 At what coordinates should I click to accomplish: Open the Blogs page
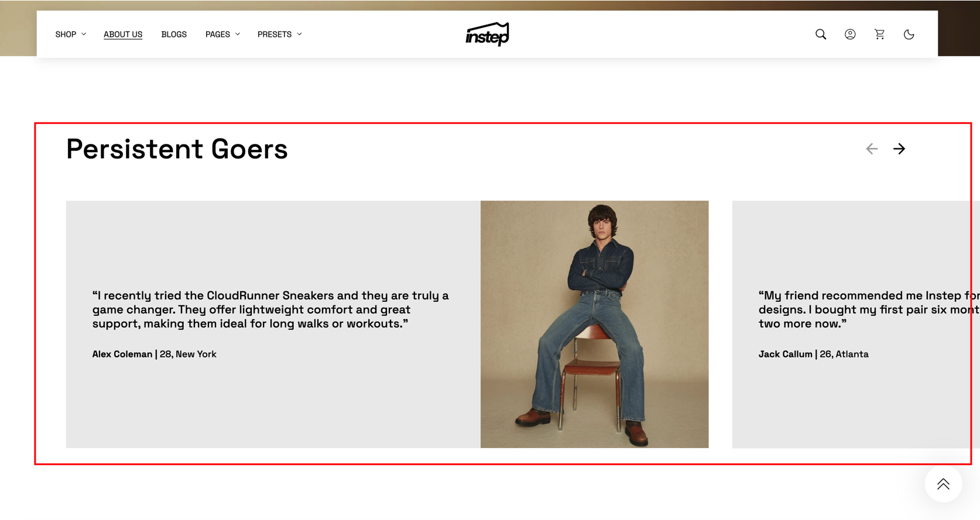(x=174, y=35)
